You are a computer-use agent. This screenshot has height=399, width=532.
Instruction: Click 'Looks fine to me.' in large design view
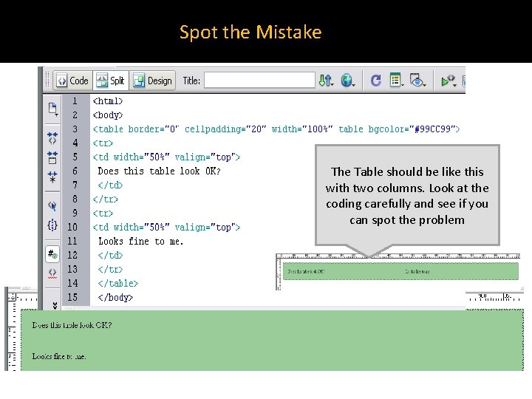(x=59, y=356)
